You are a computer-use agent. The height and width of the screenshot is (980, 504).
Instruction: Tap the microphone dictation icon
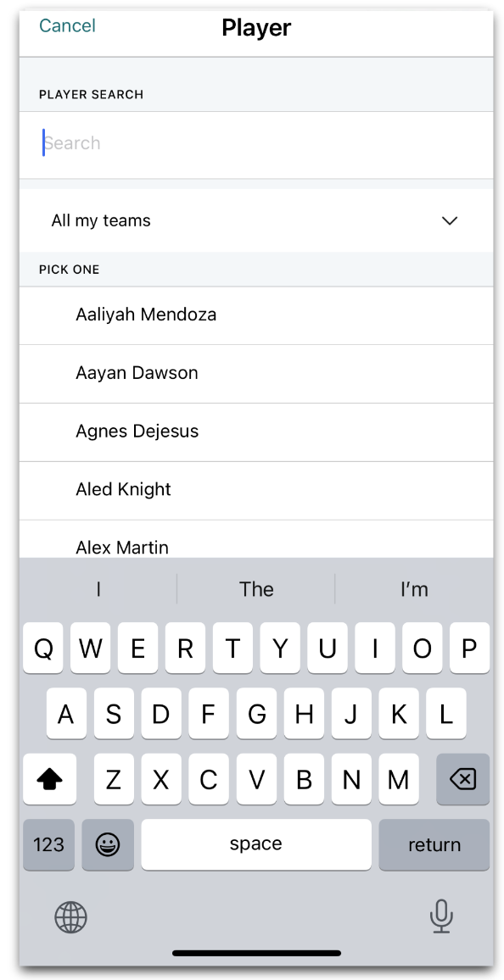pos(441,916)
